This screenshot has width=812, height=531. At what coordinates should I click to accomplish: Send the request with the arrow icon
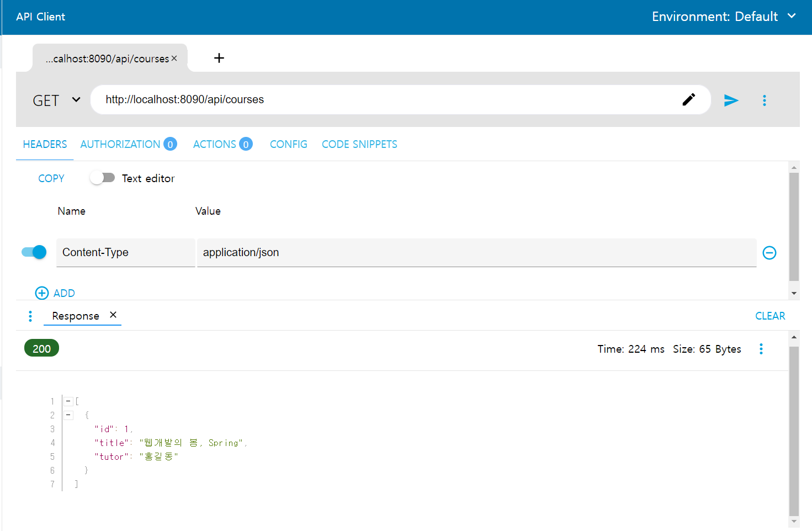coord(731,100)
